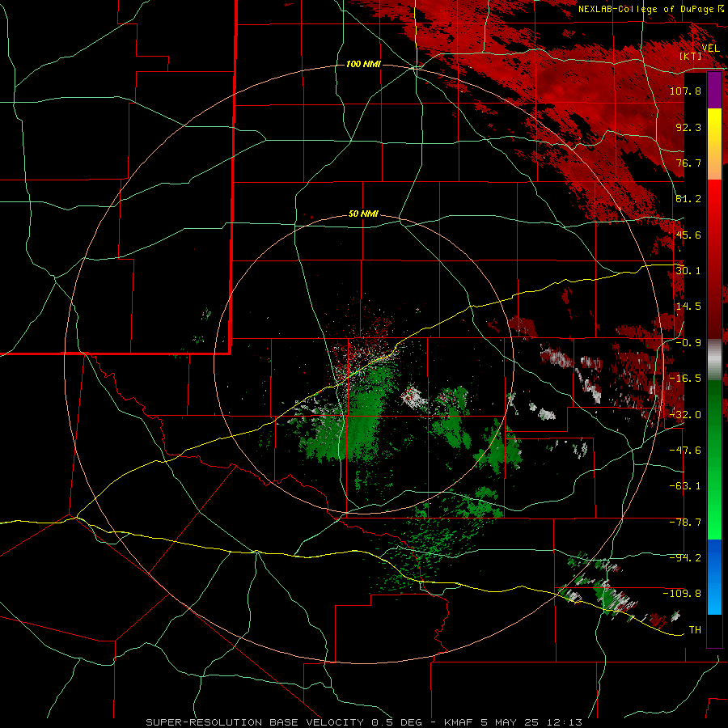Click the purple segment of color bar
Screen dimensions: 728x728
coord(714,91)
